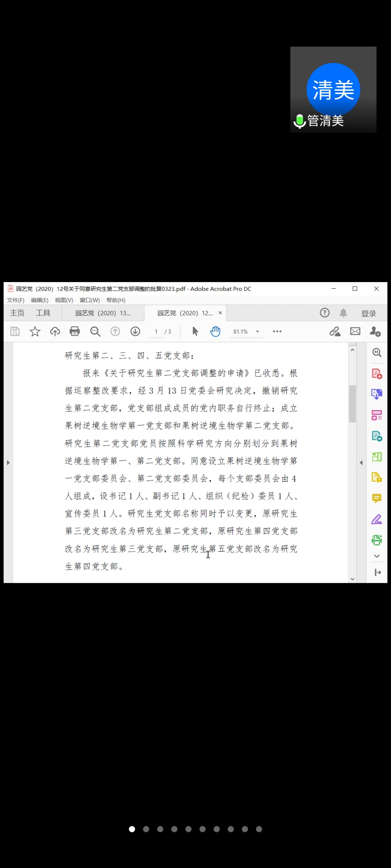Open notifications bell icon
The width and height of the screenshot is (391, 868).
coord(343,313)
